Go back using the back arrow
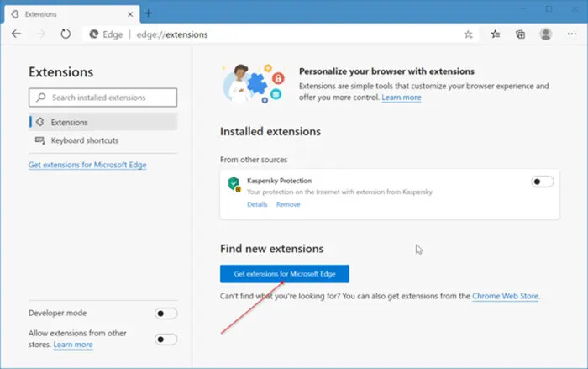The height and width of the screenshot is (369, 588). point(16,34)
